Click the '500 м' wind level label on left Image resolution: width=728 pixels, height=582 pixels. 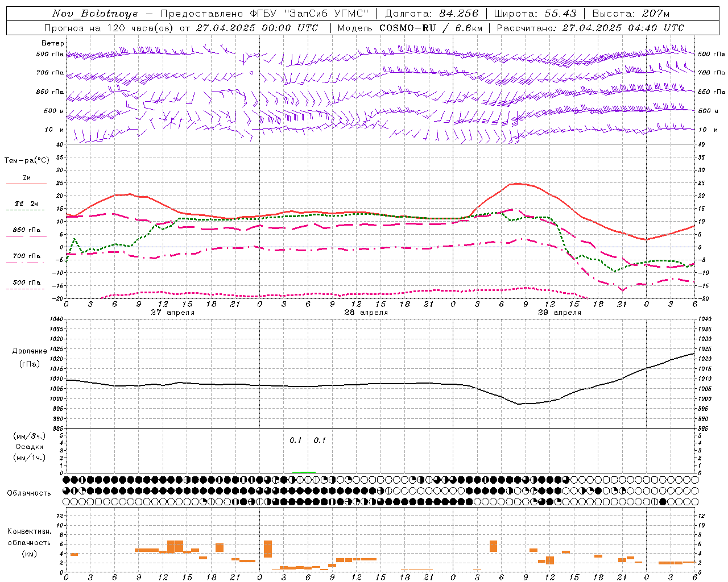pyautogui.click(x=54, y=111)
